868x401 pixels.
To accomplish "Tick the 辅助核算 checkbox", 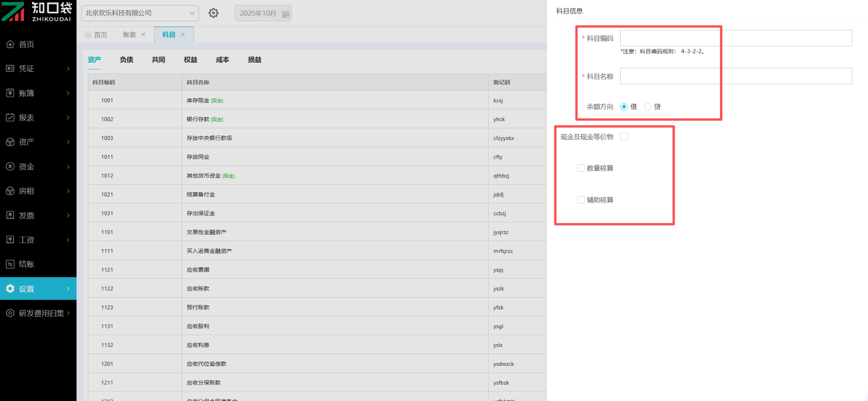I will click(581, 200).
